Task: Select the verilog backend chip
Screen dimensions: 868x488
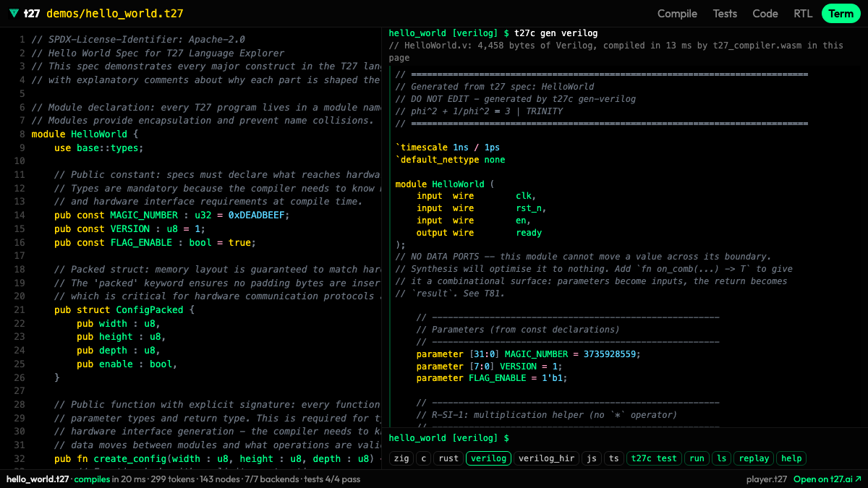Action: (x=489, y=458)
